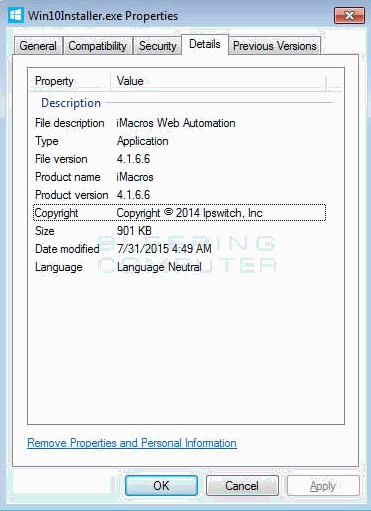Select the Size property label
Viewport: 371px width, 511px height.
point(45,231)
